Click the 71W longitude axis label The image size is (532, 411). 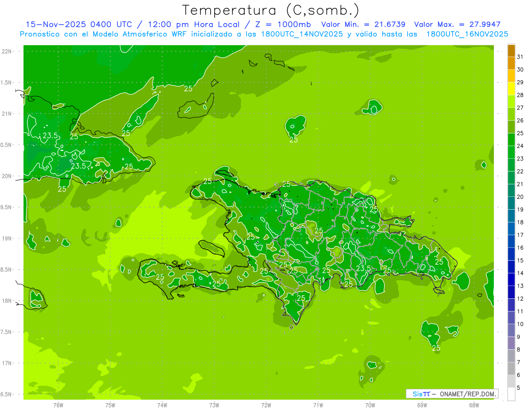click(318, 405)
